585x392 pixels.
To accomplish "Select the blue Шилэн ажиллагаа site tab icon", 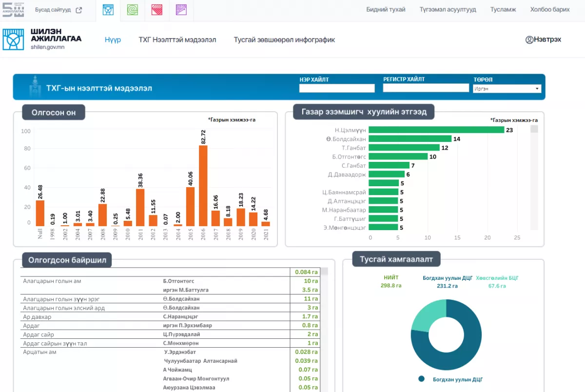I will [108, 10].
